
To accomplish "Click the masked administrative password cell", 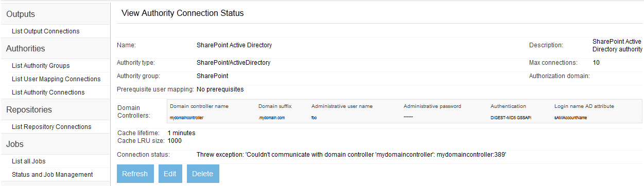I will point(408,118).
